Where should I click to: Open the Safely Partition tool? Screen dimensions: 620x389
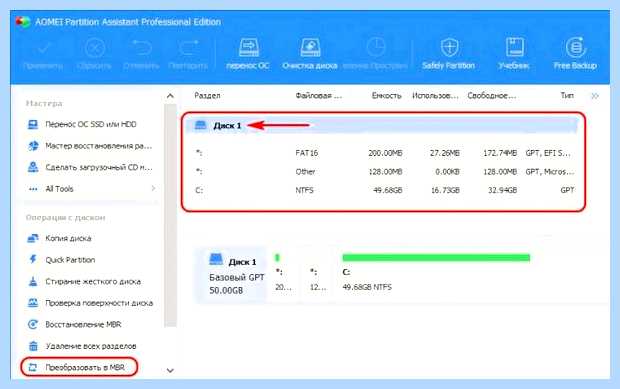point(448,54)
